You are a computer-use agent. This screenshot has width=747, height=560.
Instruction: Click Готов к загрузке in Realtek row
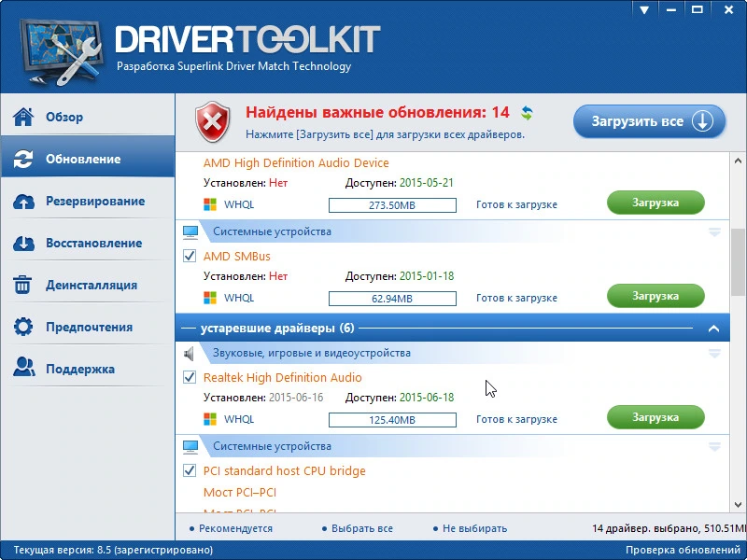[x=516, y=419]
